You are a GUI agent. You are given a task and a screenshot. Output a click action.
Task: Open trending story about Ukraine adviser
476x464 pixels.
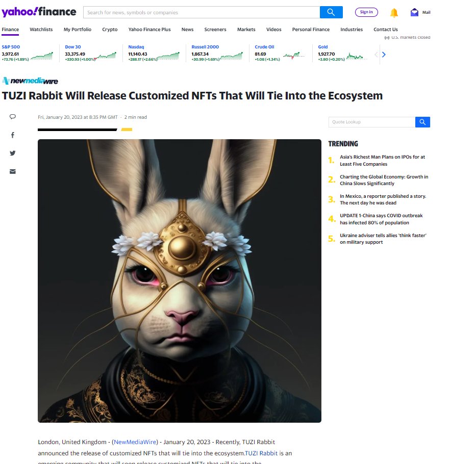pyautogui.click(x=383, y=239)
